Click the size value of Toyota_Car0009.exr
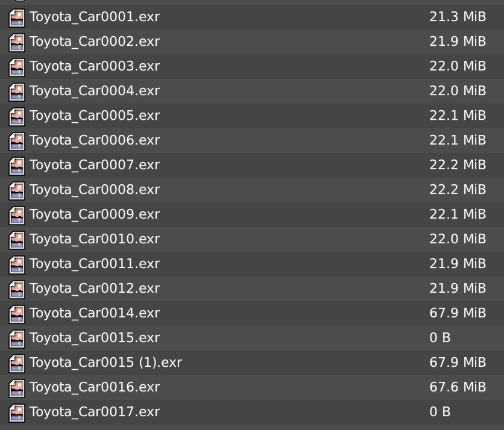 click(458, 214)
